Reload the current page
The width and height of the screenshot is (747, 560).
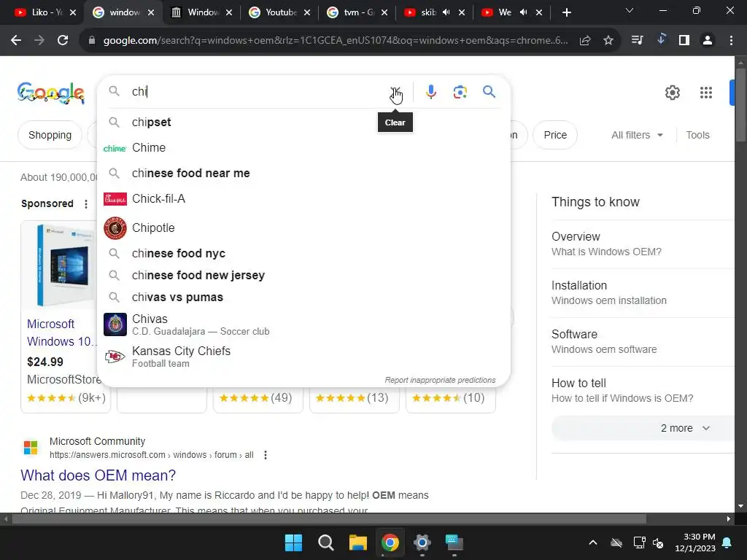(63, 41)
